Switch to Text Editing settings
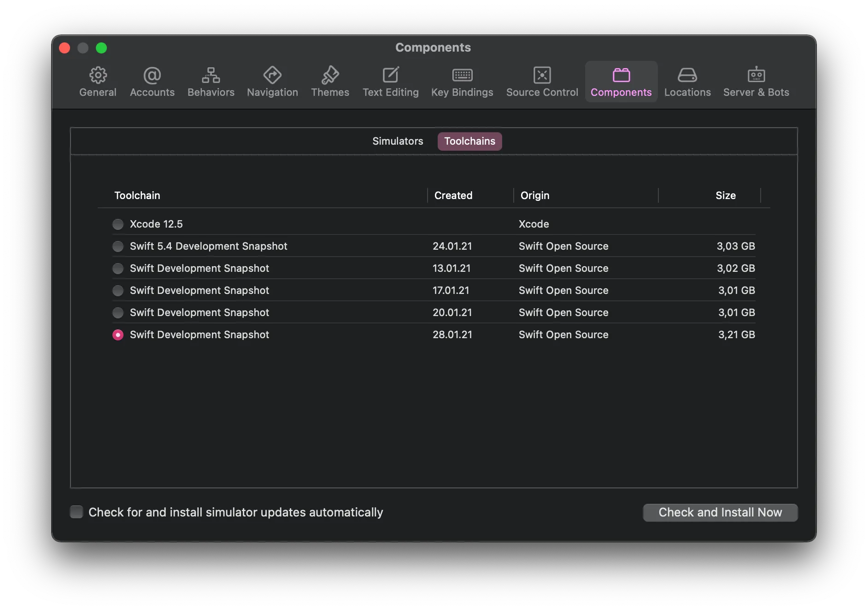 point(390,81)
